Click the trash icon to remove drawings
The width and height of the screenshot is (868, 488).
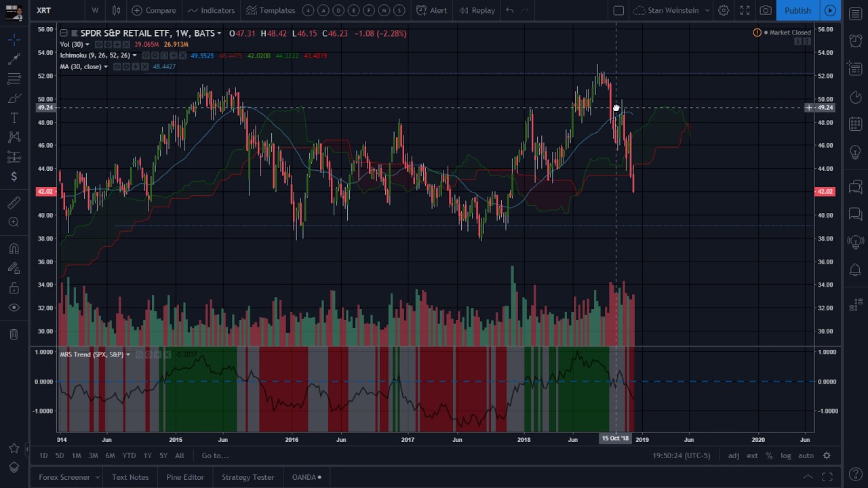pyautogui.click(x=14, y=334)
